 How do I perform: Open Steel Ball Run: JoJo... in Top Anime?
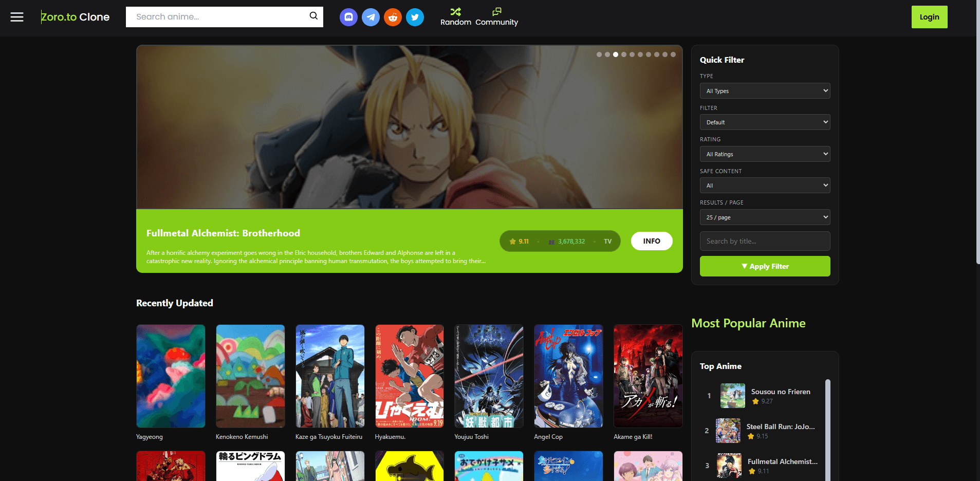[x=781, y=427]
